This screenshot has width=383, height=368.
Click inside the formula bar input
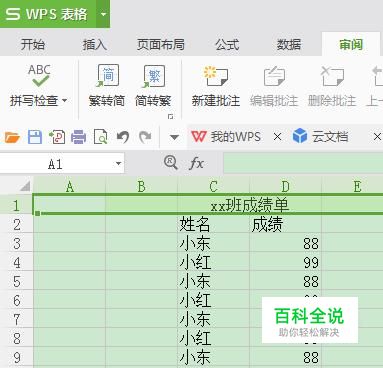(x=303, y=163)
